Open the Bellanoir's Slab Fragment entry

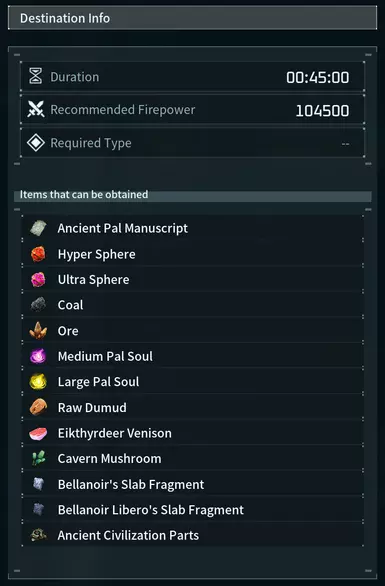click(193, 484)
